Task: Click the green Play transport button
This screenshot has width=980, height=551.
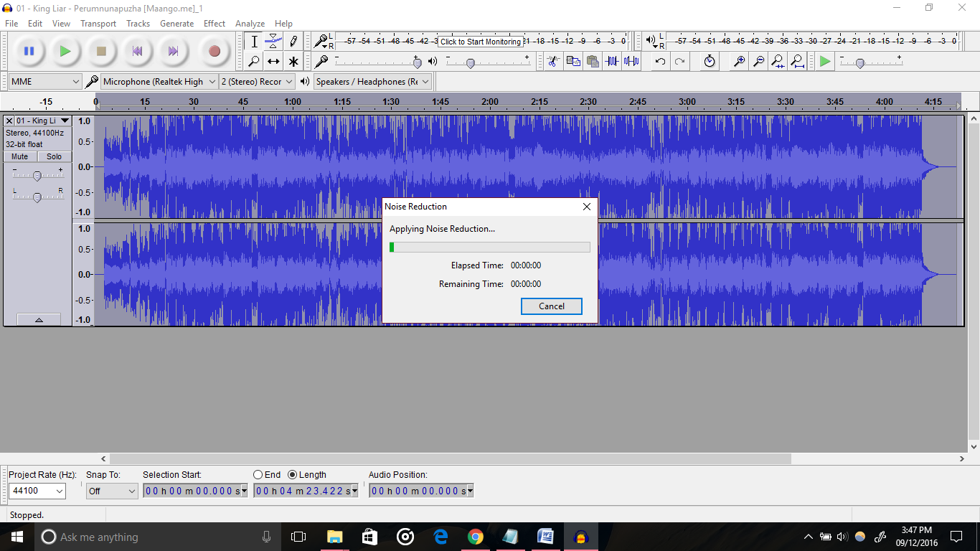Action: (65, 51)
